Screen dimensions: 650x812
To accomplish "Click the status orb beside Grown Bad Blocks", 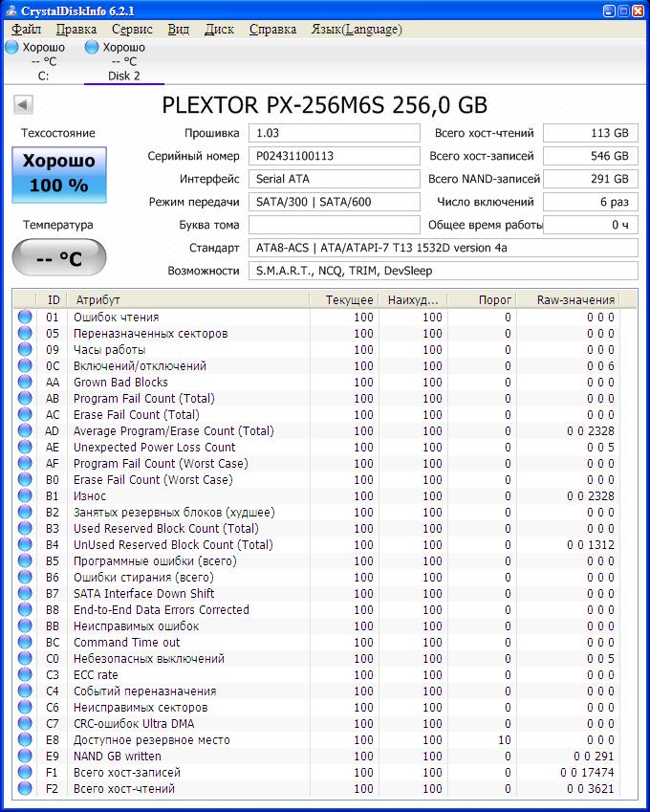I will [x=25, y=382].
